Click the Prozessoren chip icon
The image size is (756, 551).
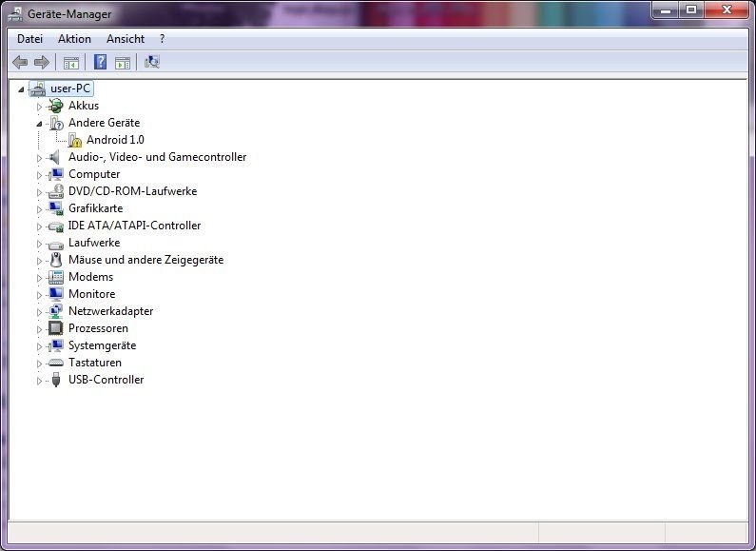[x=56, y=328]
